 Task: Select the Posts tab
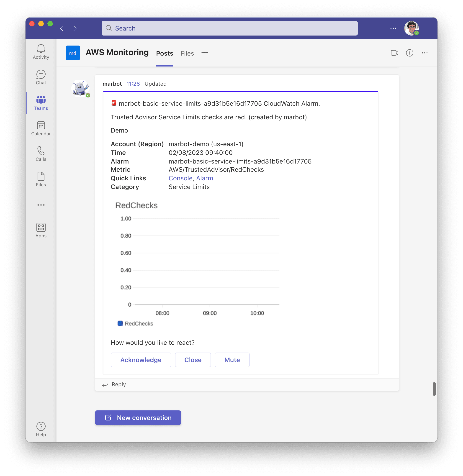pyautogui.click(x=165, y=53)
